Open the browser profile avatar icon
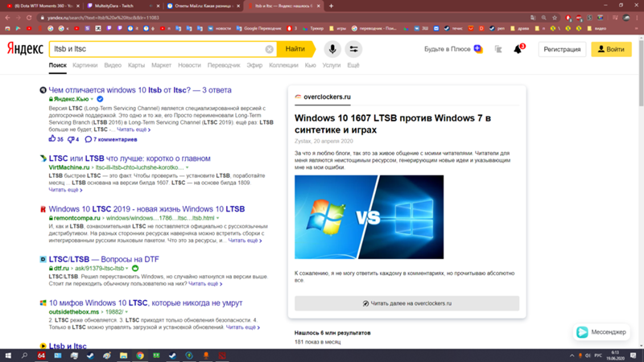644x362 pixels. (626, 18)
